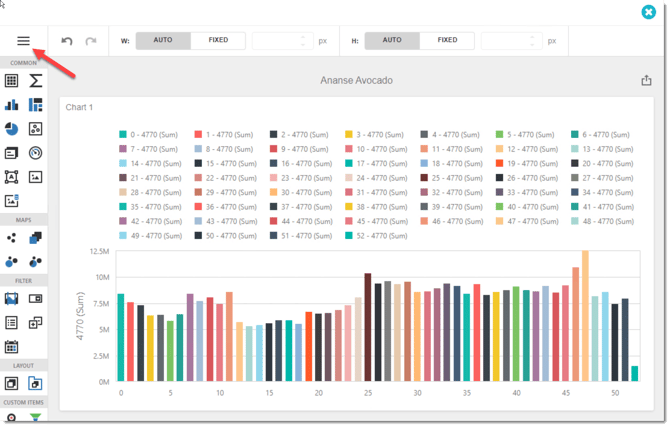
Task: Add a Choropleth Map item
Action: tap(35, 238)
